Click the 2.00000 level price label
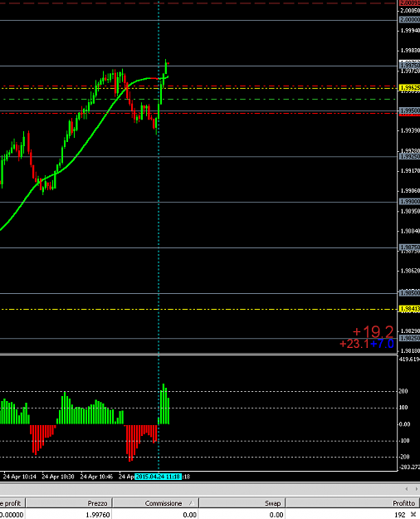The height and width of the screenshot is (519, 420). click(410, 20)
